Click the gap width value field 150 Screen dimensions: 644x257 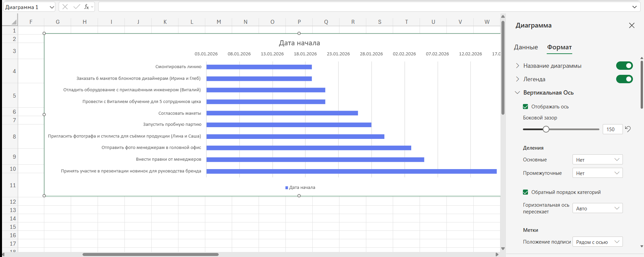tap(612, 129)
